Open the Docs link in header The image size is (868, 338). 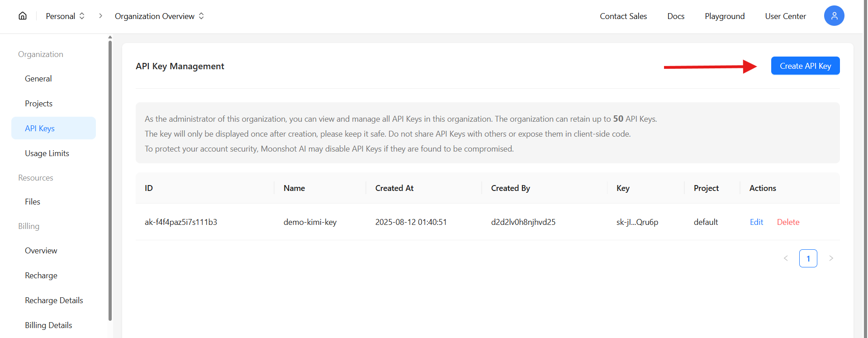coord(676,16)
